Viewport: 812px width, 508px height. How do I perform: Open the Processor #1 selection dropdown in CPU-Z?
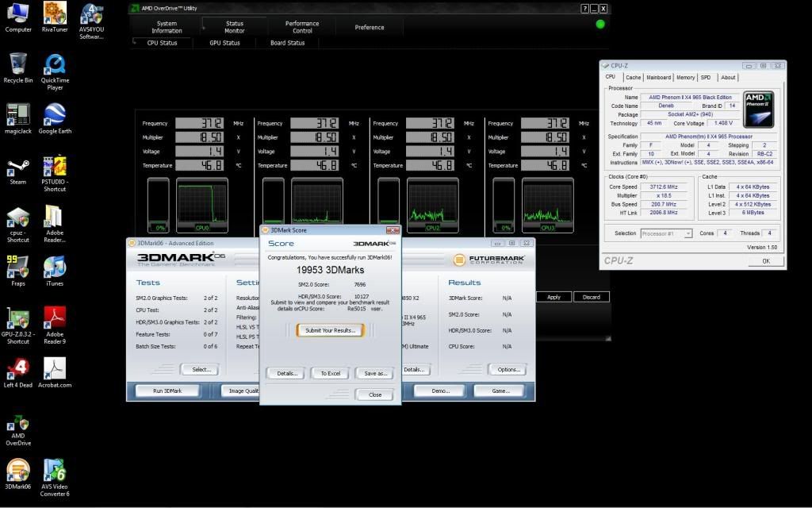(x=666, y=234)
